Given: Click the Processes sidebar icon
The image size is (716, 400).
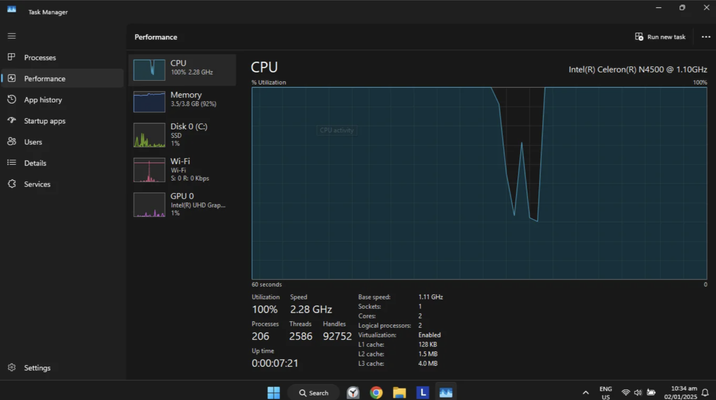Looking at the screenshot, I should [x=12, y=57].
